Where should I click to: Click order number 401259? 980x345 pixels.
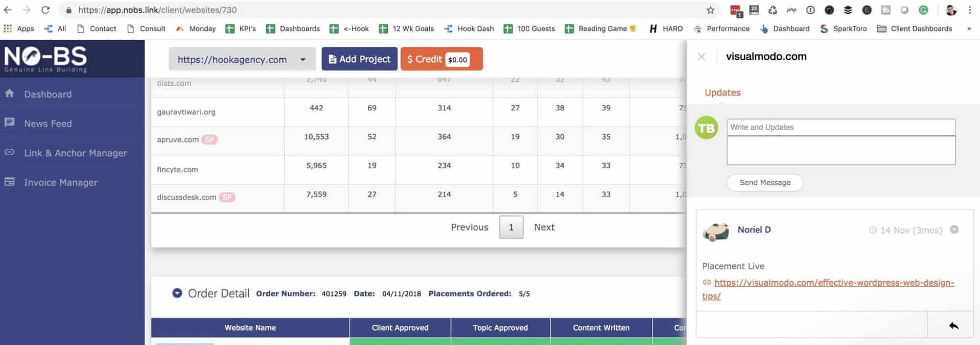pos(334,294)
